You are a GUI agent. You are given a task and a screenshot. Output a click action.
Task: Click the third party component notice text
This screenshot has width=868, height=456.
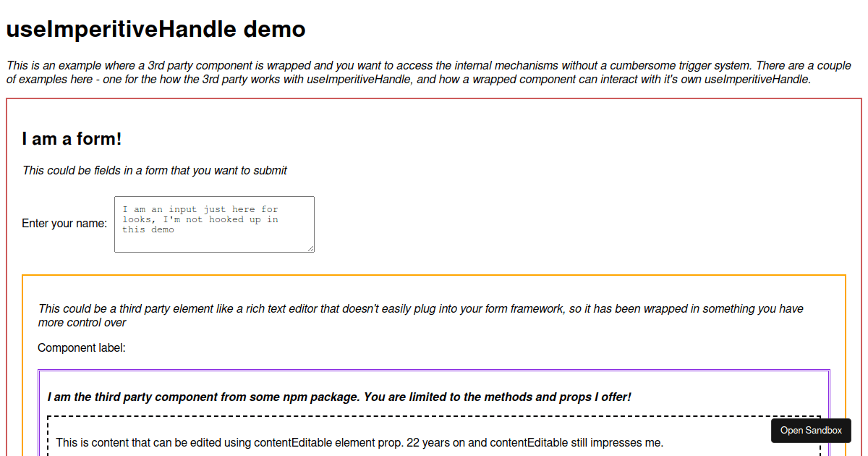point(339,397)
